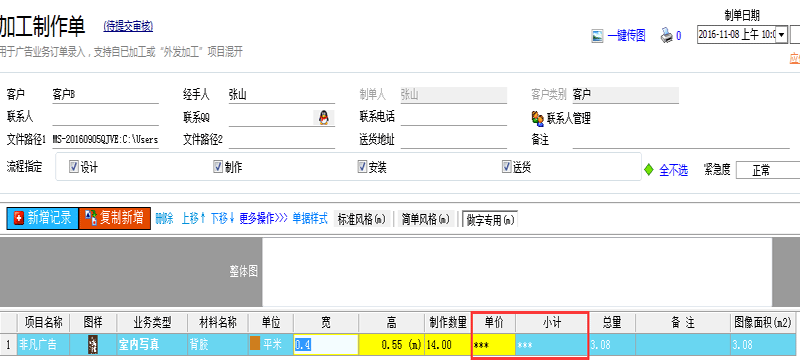Switch to 标准风格(m) style tab

pos(362,219)
